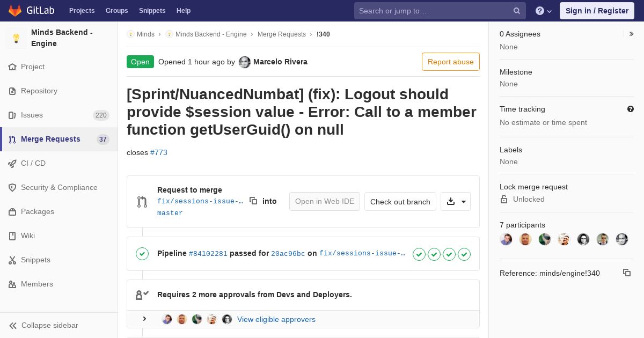
Task: Open the help question-mark dropdown
Action: tap(543, 11)
